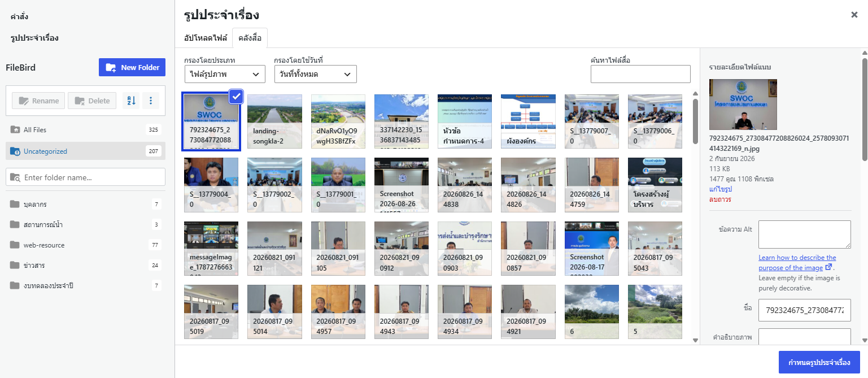The image size is (868, 378).
Task: Select the Uncategorized folder
Action: [x=85, y=151]
